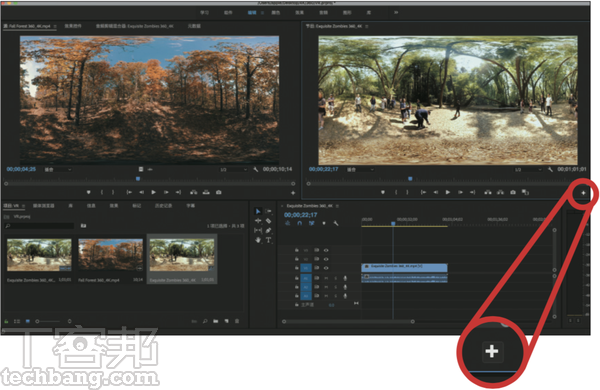This screenshot has width=600, height=390.
Task: Click trash icon in Project panel
Action: coord(237,321)
